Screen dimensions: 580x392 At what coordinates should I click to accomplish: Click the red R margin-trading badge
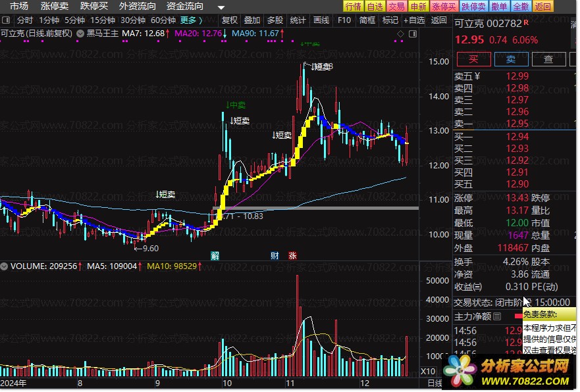[x=526, y=22]
